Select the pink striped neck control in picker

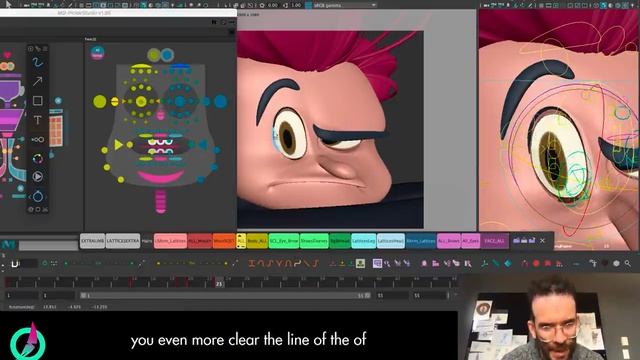[161, 201]
